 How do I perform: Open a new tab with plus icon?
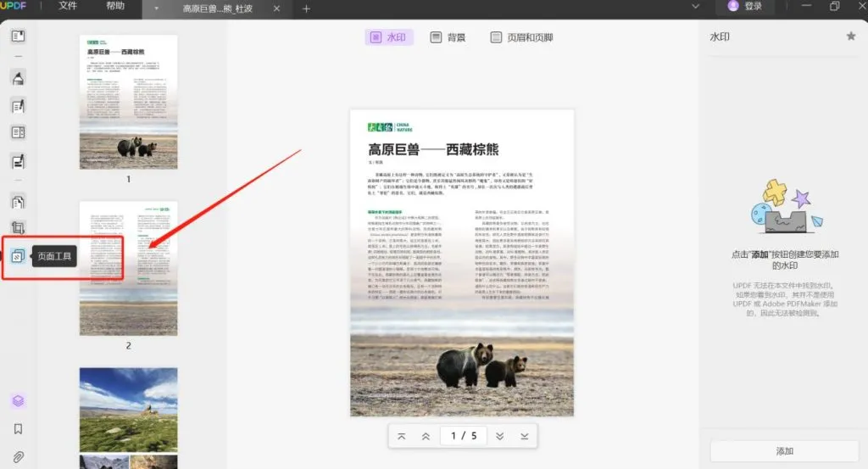[x=306, y=8]
